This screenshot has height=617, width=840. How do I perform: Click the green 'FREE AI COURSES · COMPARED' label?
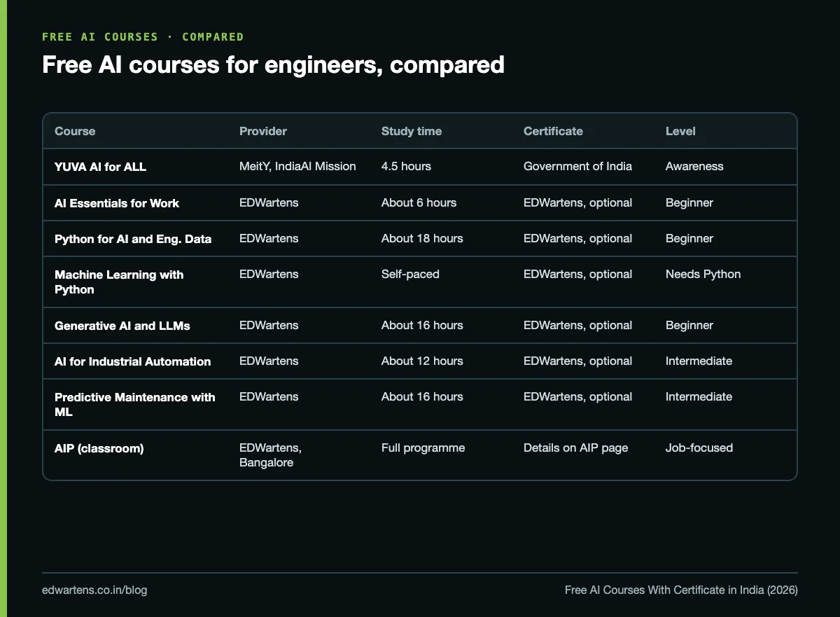coord(143,36)
